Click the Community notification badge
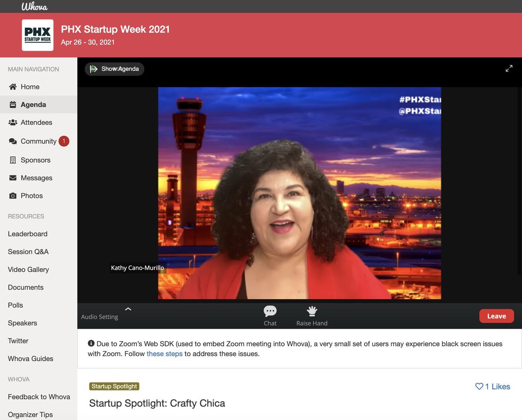This screenshot has width=522, height=420. coord(64,141)
